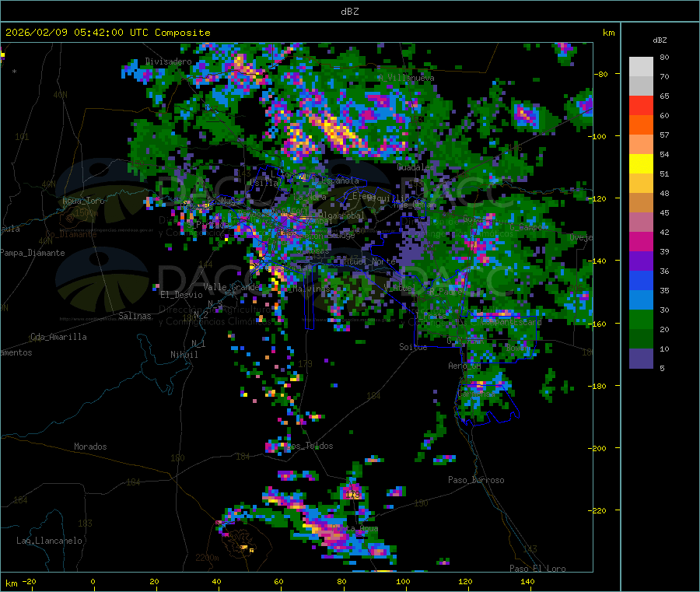Click the dBZ title at top center
This screenshot has height=592, width=700.
[349, 12]
